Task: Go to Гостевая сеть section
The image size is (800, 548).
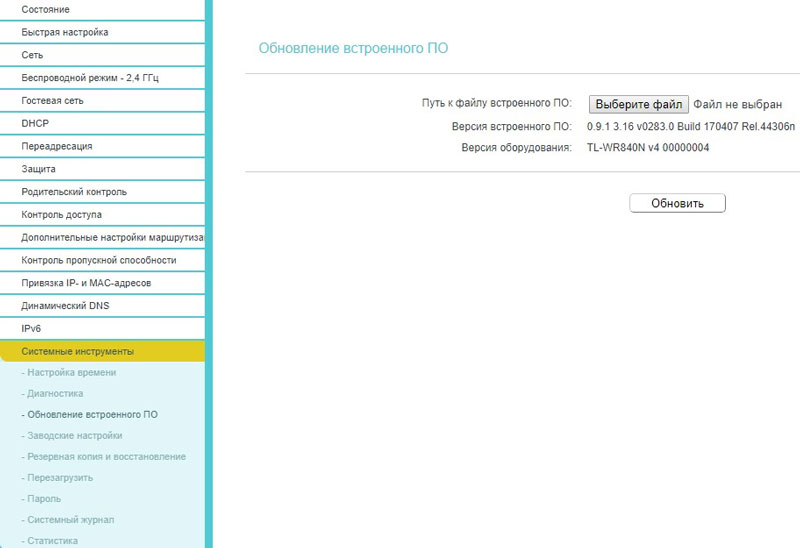Action: (102, 101)
